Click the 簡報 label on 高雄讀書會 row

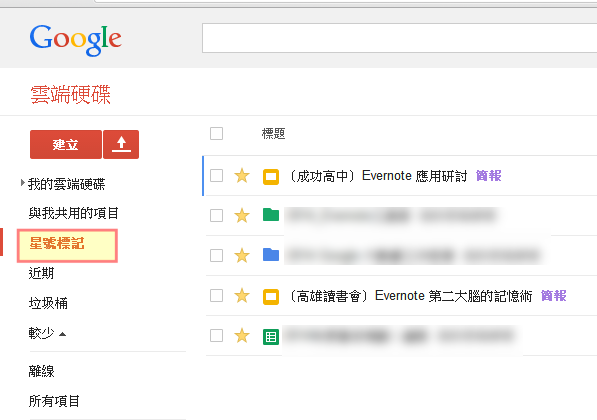point(554,295)
